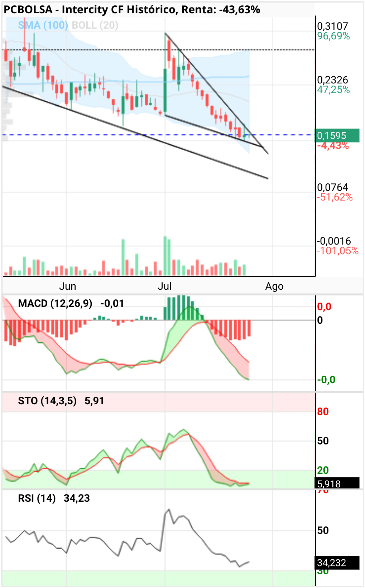Click the 0,3107 price axis label
365x588 pixels.
(x=332, y=26)
